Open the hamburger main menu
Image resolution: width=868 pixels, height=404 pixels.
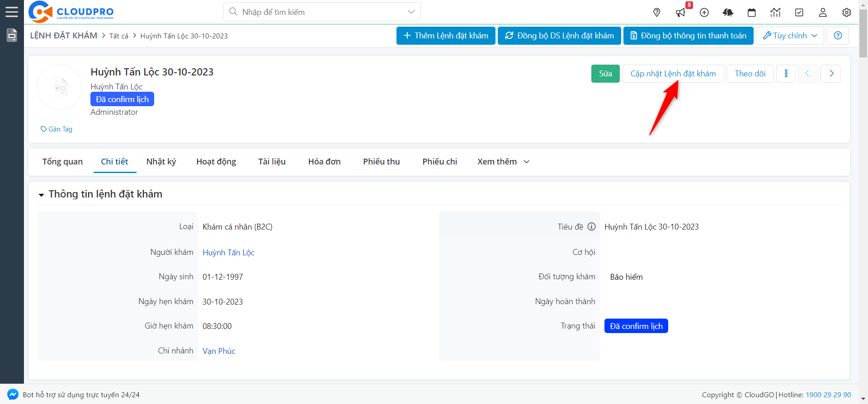click(x=12, y=12)
